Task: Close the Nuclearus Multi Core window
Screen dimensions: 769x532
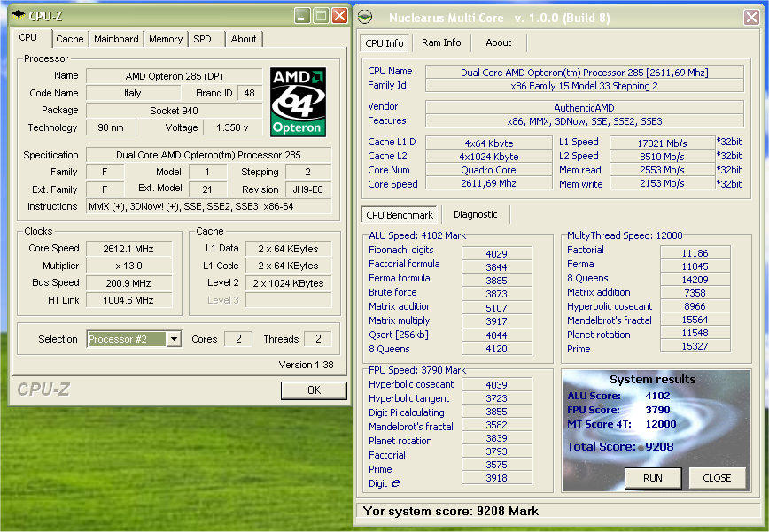Action: 751,18
